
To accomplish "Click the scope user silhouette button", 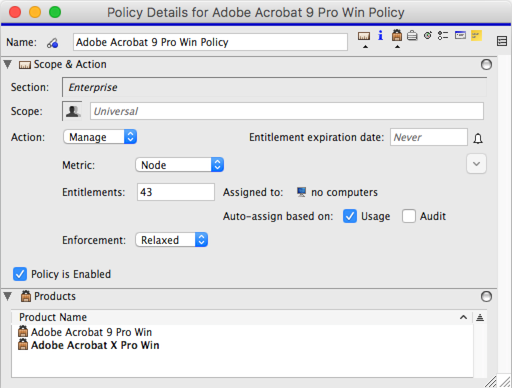I will (72, 111).
